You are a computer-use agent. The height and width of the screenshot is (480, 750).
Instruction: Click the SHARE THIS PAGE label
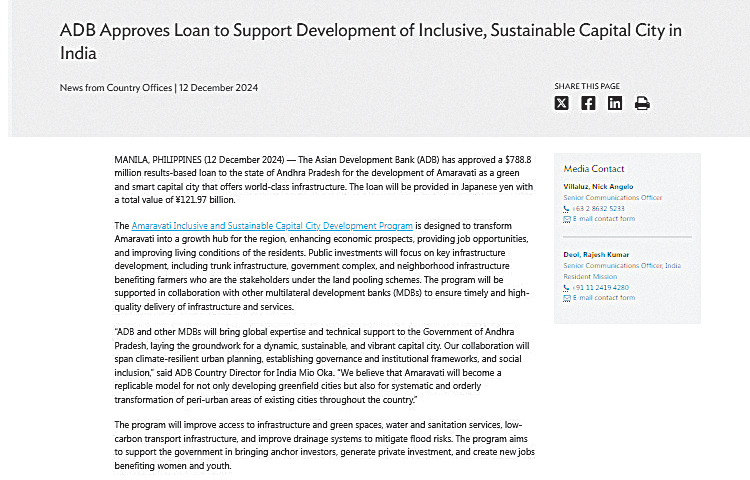tap(587, 86)
